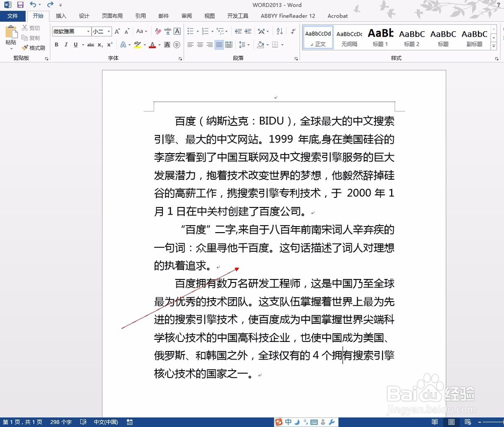The width and height of the screenshot is (504, 427).
Task: Click the Sogou input method S icon
Action: [279, 422]
